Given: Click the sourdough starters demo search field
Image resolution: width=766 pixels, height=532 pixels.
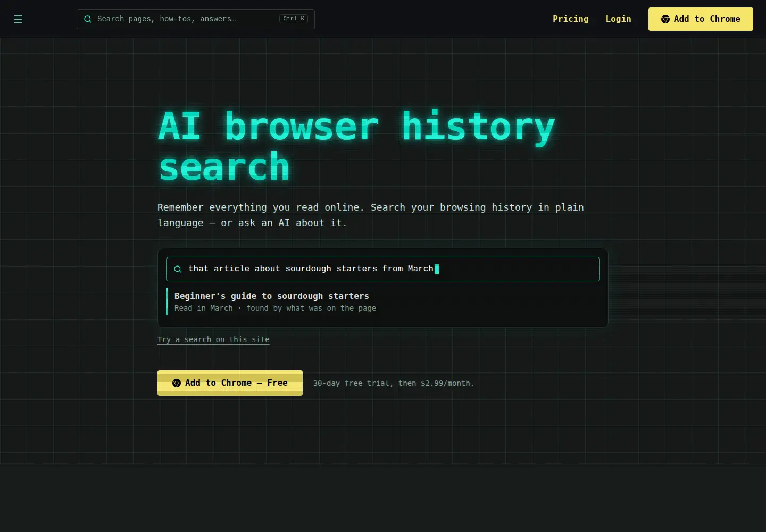Looking at the screenshot, I should (383, 269).
